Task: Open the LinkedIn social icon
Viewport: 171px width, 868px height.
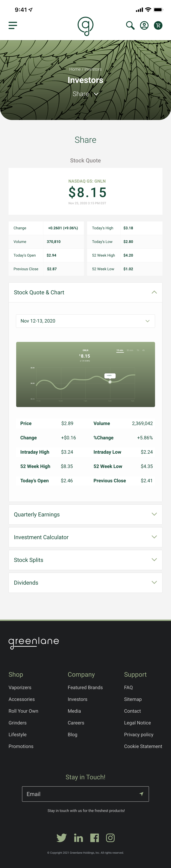Action: point(78,838)
